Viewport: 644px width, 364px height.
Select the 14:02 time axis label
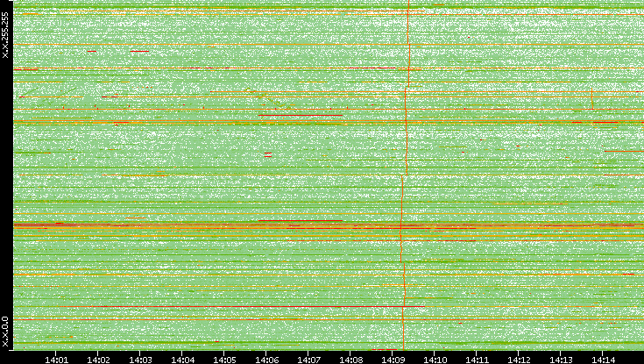pos(98,360)
